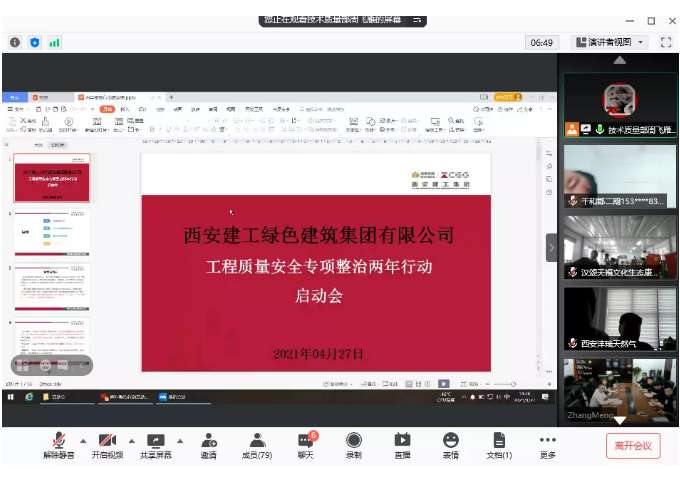680x479 pixels.
Task: Collapse the video sidebar with chevron handle
Action: pyautogui.click(x=551, y=248)
